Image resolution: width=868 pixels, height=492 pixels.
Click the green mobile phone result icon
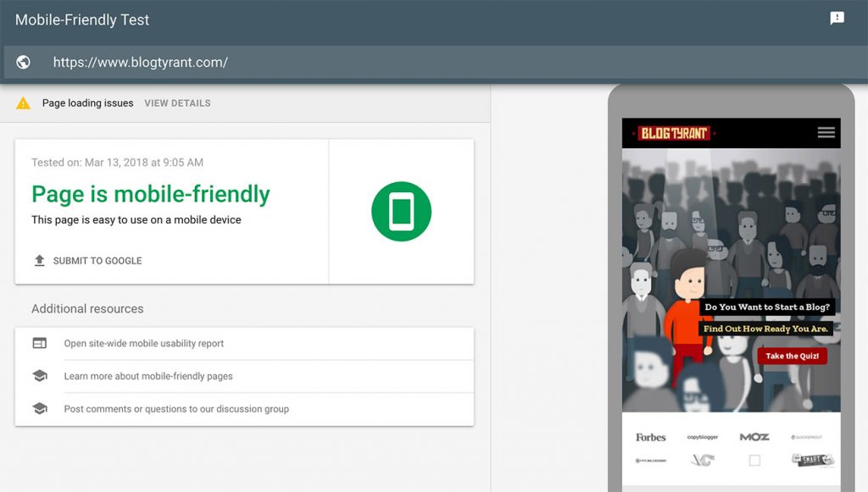[x=401, y=212]
